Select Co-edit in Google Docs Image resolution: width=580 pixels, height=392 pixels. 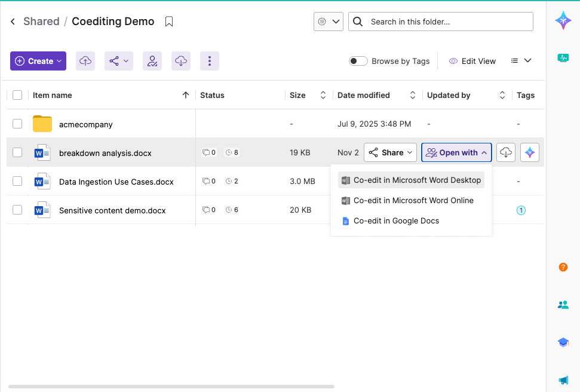coord(395,220)
